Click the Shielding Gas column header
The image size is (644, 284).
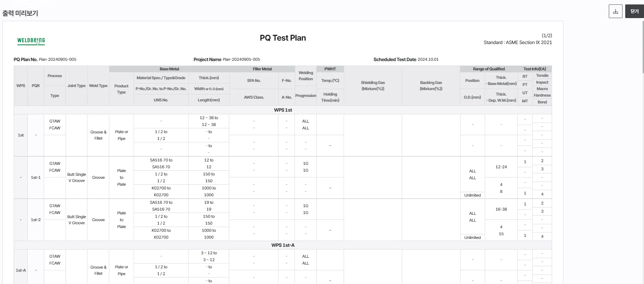(x=373, y=86)
